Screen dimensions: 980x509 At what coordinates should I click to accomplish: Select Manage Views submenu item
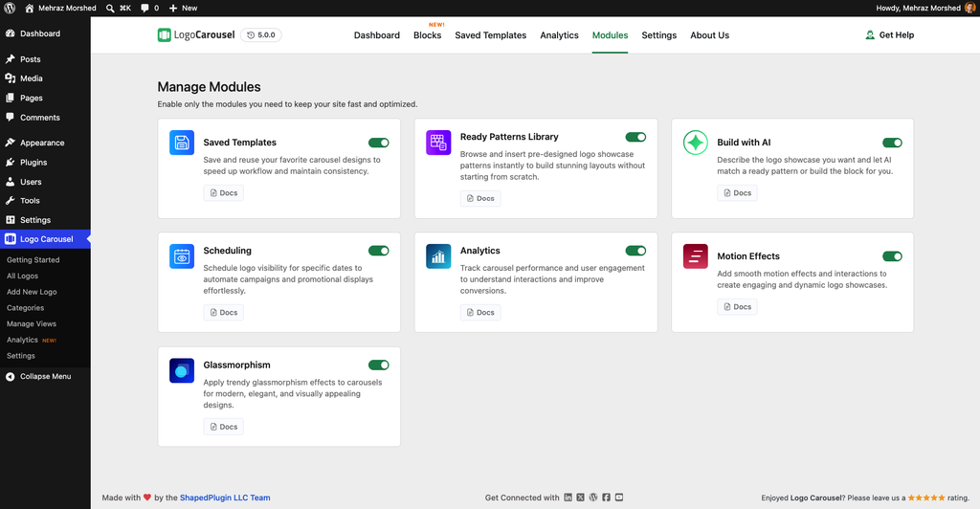tap(32, 323)
